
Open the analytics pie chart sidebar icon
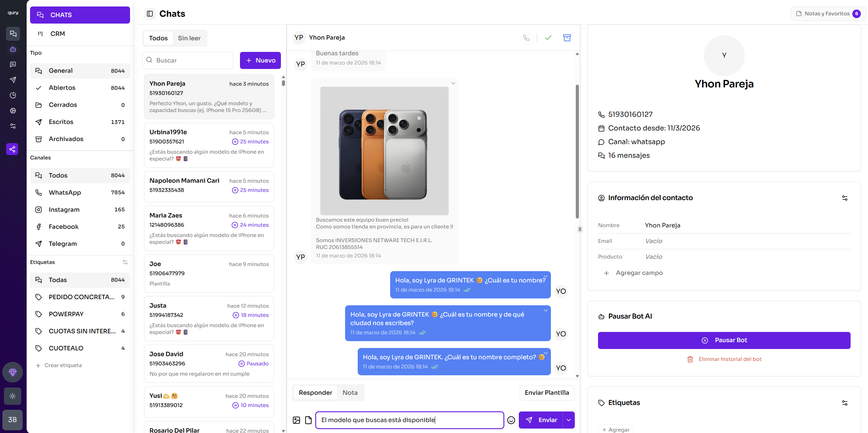coord(13,95)
